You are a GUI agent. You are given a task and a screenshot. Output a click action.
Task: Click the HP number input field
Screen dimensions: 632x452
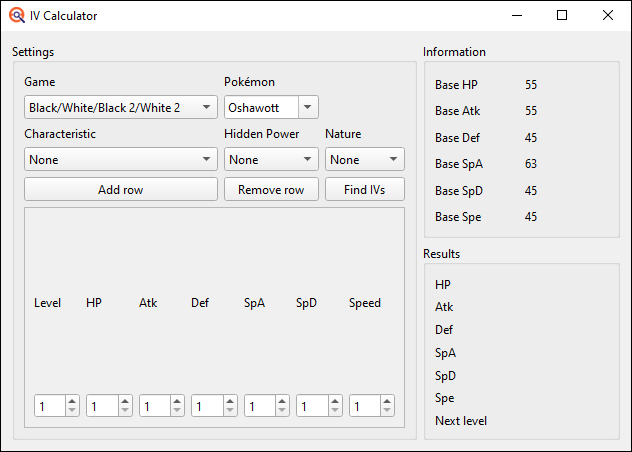[x=102, y=406]
